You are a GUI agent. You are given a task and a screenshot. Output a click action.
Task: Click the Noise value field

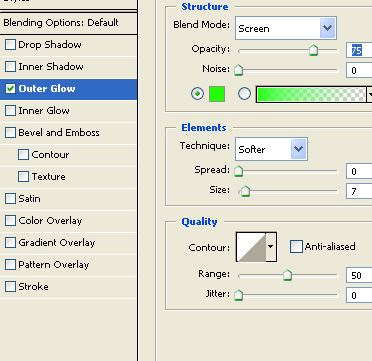(359, 70)
